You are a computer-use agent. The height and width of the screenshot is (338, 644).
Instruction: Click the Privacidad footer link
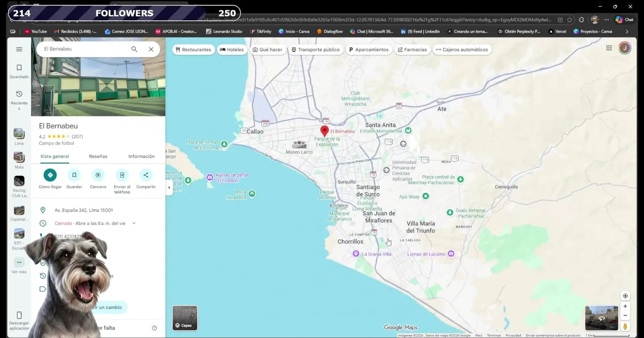click(513, 335)
